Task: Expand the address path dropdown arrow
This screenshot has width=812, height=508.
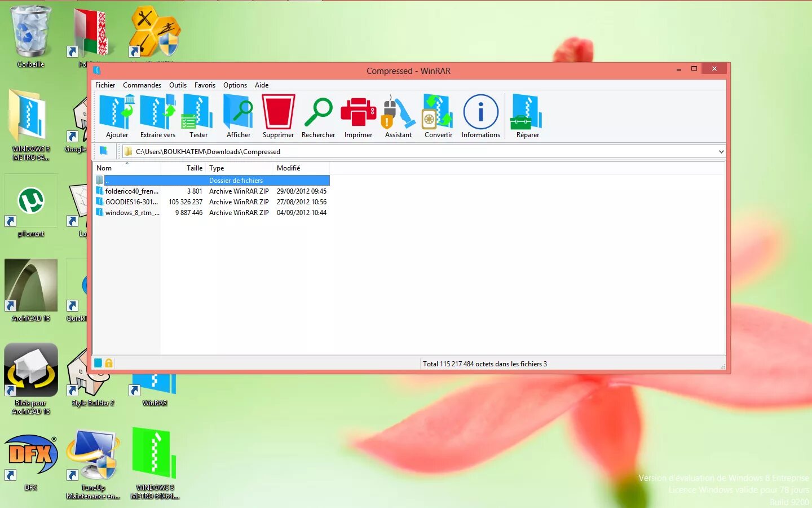Action: pos(721,151)
